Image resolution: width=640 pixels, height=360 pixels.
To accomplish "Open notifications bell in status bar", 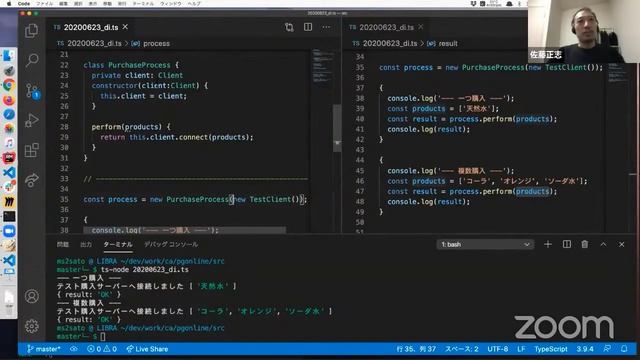I will [x=624, y=349].
